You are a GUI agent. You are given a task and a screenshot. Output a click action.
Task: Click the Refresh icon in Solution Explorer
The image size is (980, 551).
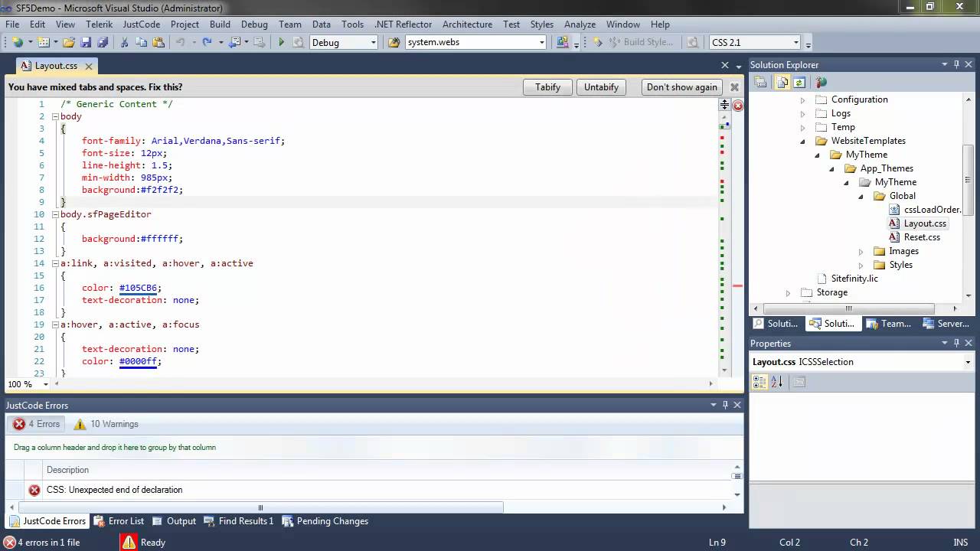tap(799, 82)
